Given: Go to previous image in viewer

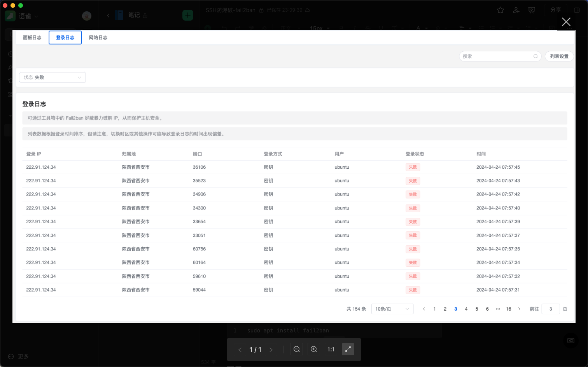Looking at the screenshot, I should tap(240, 350).
